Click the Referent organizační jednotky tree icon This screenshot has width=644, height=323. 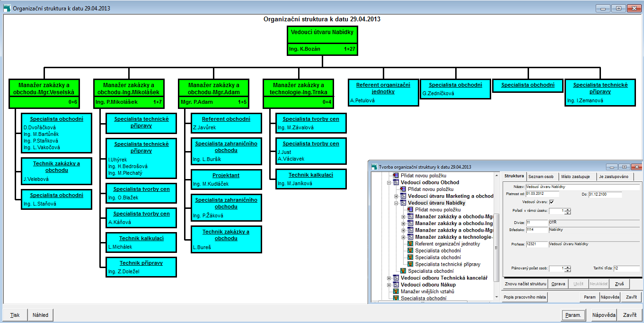(411, 244)
